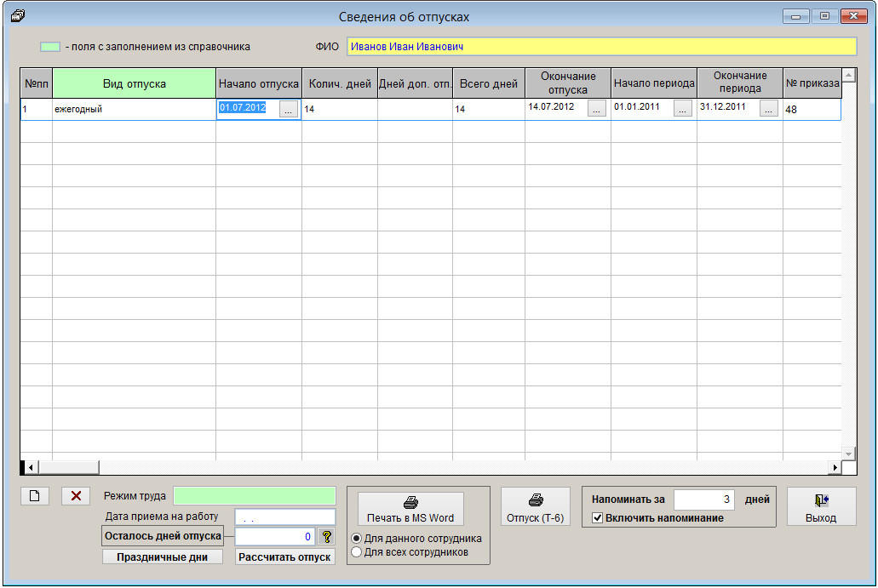Image resolution: width=878 pixels, height=588 pixels.
Task: Click the Всего дней column header
Action: point(489,84)
